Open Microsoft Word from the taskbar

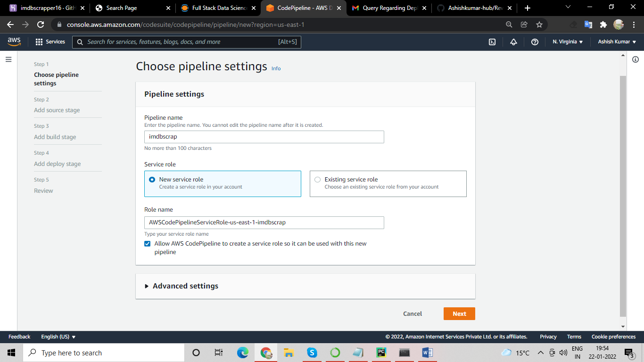(428, 353)
